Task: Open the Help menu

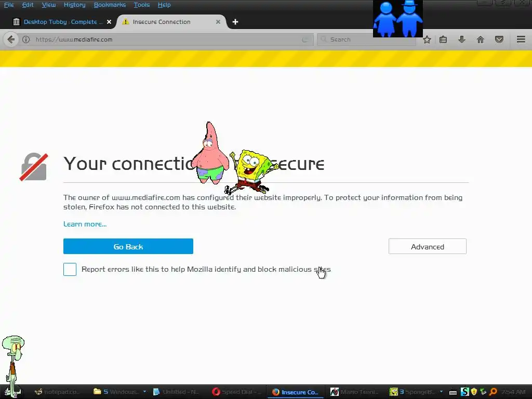Action: coord(164,5)
